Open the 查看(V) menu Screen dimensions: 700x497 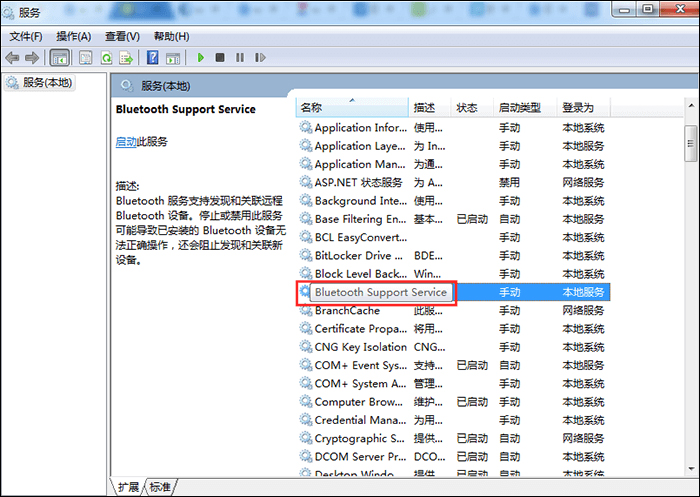(x=123, y=36)
